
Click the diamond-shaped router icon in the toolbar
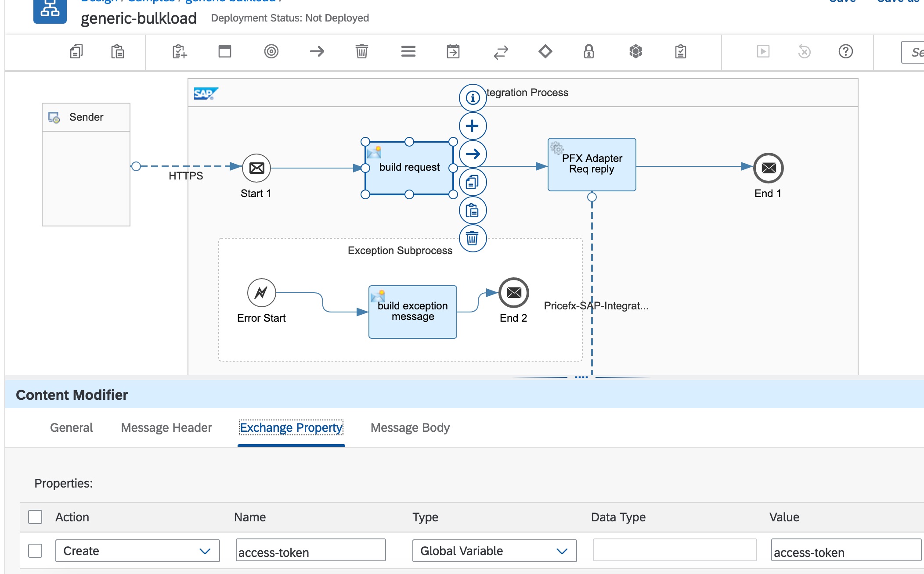pos(545,51)
